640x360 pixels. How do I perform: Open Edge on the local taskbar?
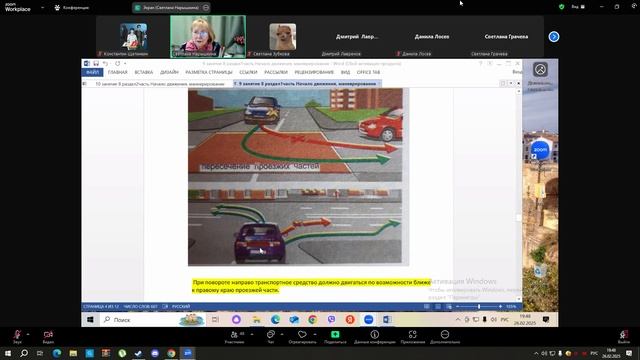[57, 353]
